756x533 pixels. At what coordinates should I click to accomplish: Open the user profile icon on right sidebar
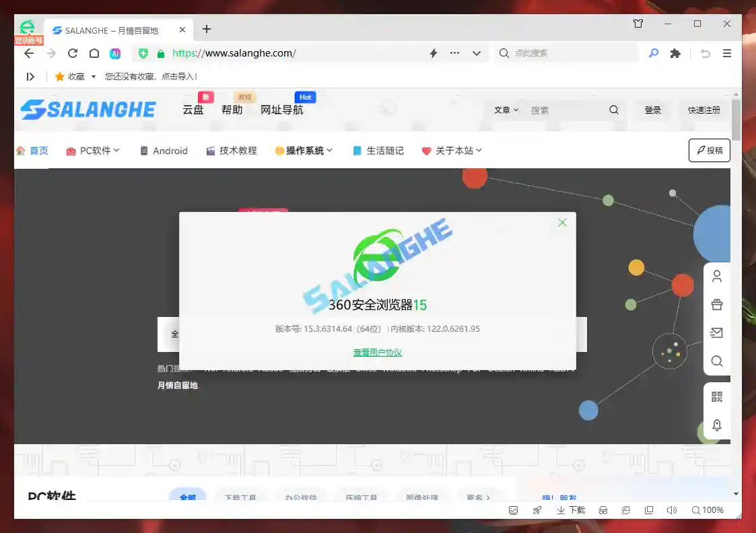(717, 277)
